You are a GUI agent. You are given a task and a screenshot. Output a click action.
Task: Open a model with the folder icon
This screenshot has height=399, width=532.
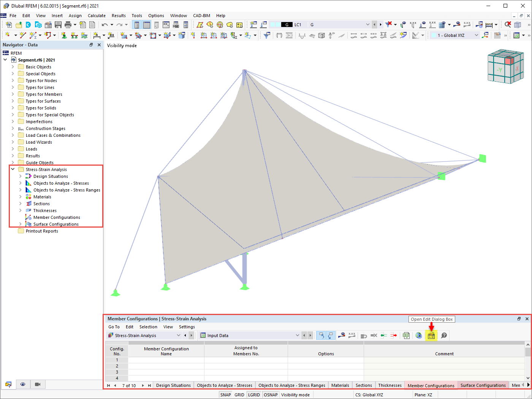(x=18, y=25)
